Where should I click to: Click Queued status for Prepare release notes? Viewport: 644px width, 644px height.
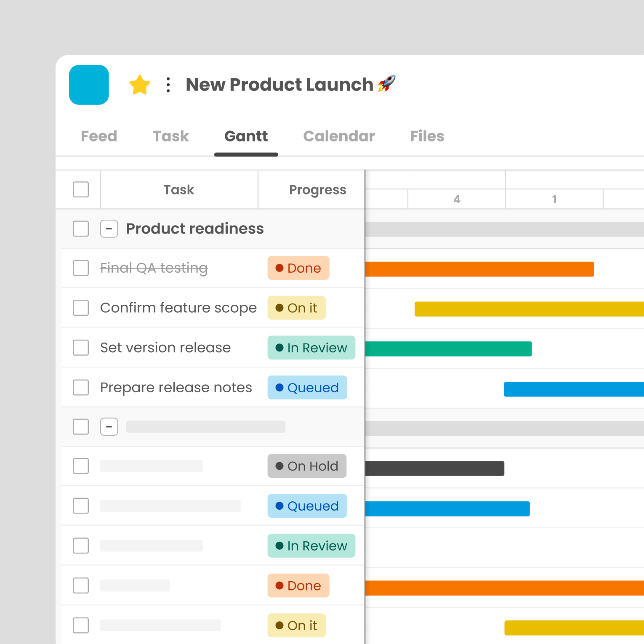[307, 388]
